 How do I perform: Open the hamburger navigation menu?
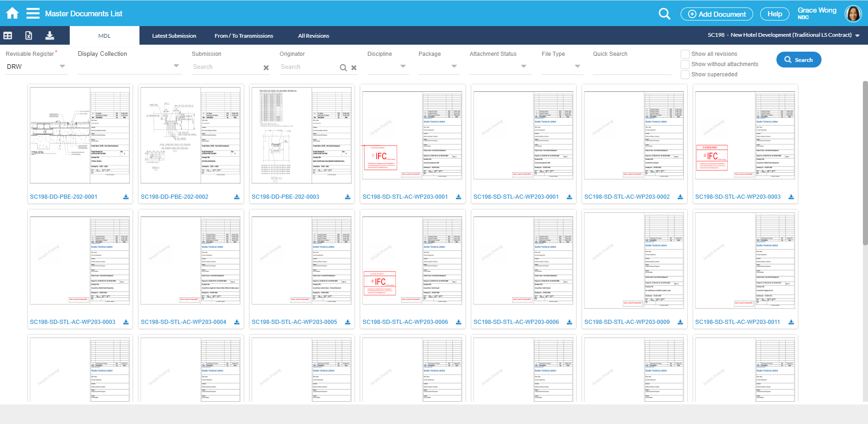click(33, 13)
